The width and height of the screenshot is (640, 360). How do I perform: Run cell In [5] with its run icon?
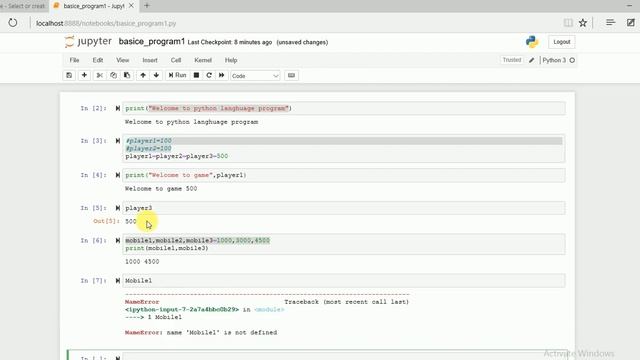[118, 208]
